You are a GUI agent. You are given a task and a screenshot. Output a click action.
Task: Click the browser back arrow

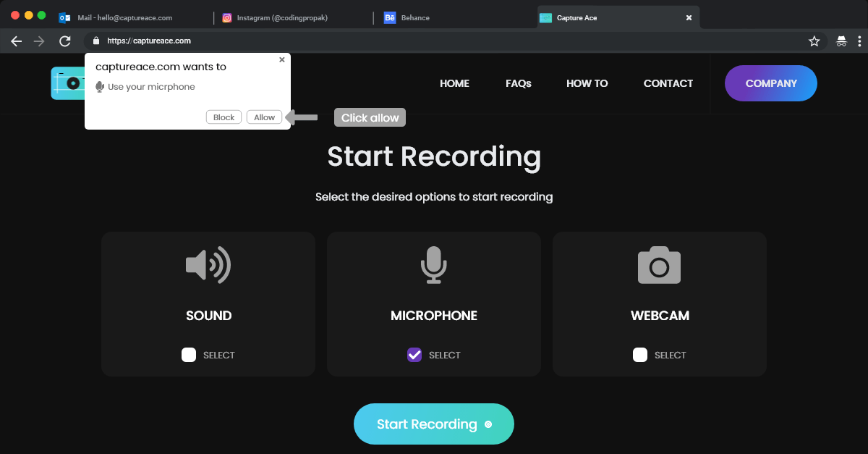pyautogui.click(x=17, y=41)
